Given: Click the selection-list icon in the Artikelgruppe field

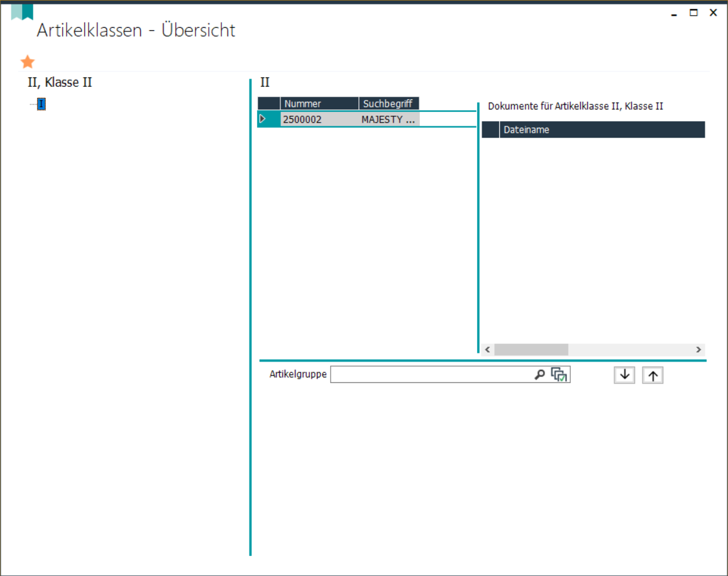Looking at the screenshot, I should (x=559, y=374).
